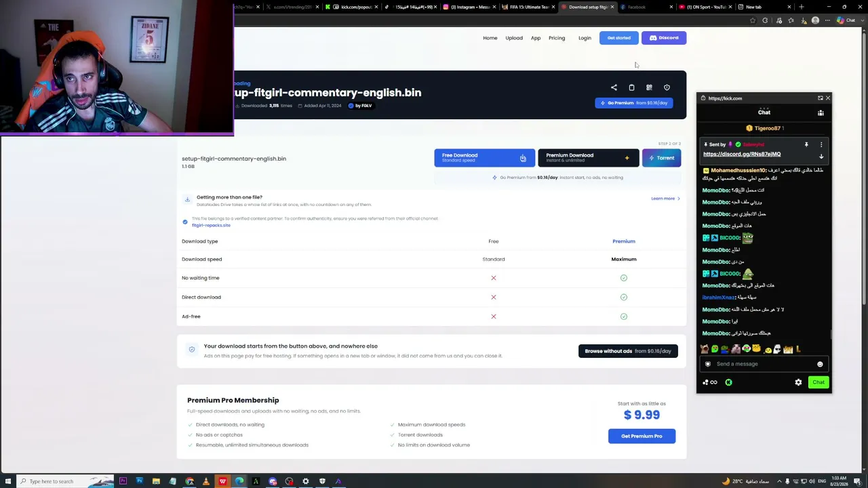Viewport: 868px width, 488px height.
Task: Pop out the Kick chat window icon
Action: coord(820,98)
